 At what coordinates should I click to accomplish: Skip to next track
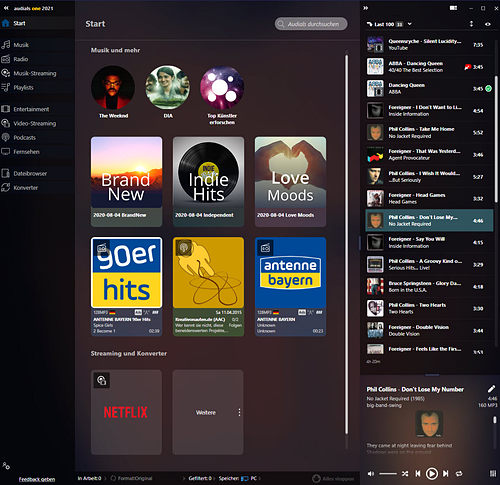click(x=445, y=474)
